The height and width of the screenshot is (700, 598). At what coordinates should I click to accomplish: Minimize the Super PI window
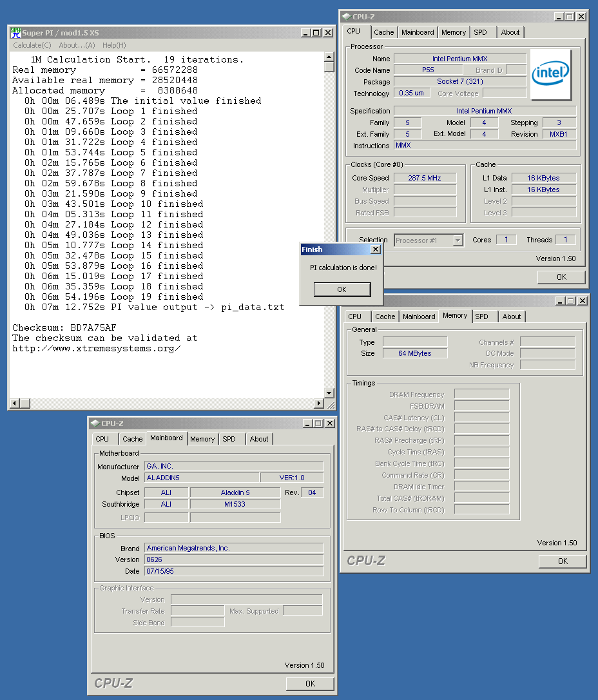click(305, 33)
